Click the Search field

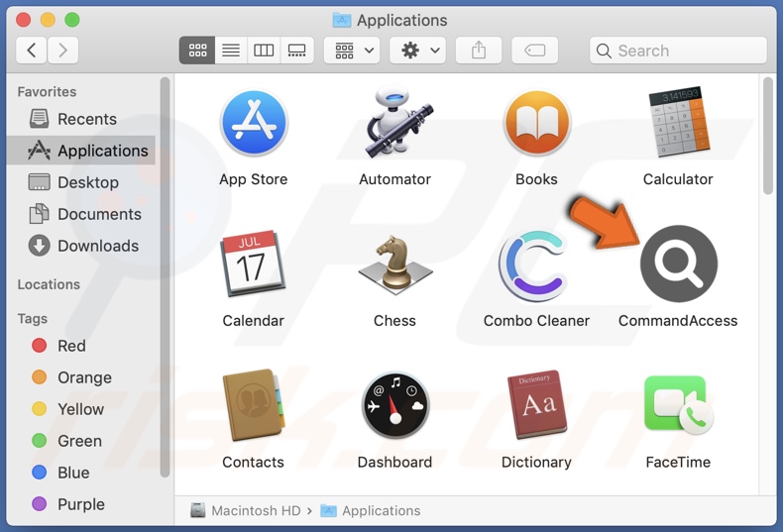(x=678, y=51)
